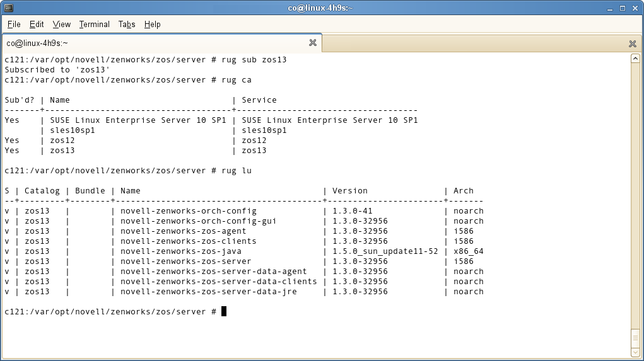This screenshot has height=361, width=644.
Task: Click 'novell-zenworks-orch-config-gui' package name
Action: [x=199, y=221]
